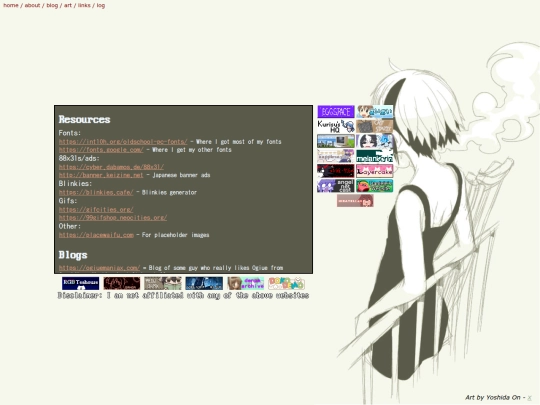540x405 pixels.
Task: Open the int10h.org oldschool-pc-fonts link
Action: pyautogui.click(x=123, y=142)
